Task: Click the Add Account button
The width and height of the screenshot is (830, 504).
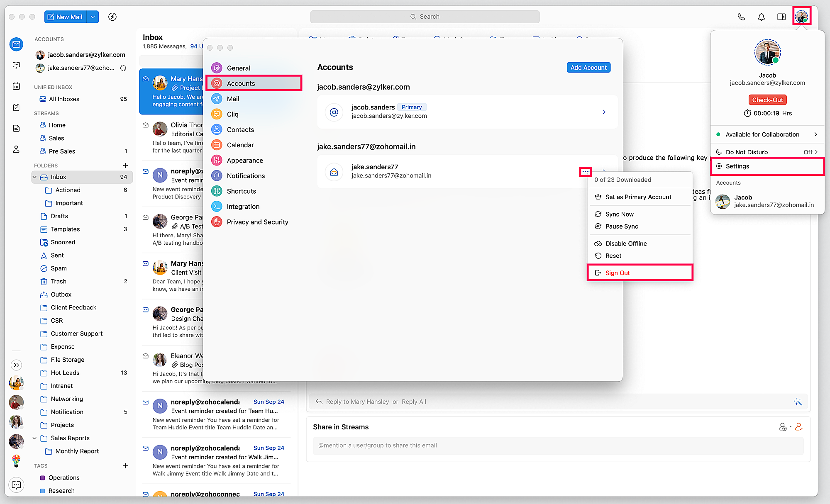Action: (x=588, y=68)
